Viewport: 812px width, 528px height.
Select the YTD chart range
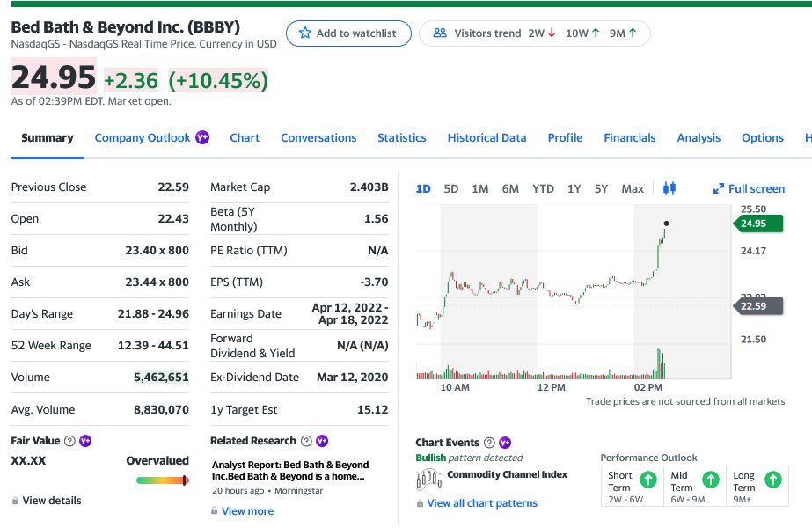click(x=543, y=188)
